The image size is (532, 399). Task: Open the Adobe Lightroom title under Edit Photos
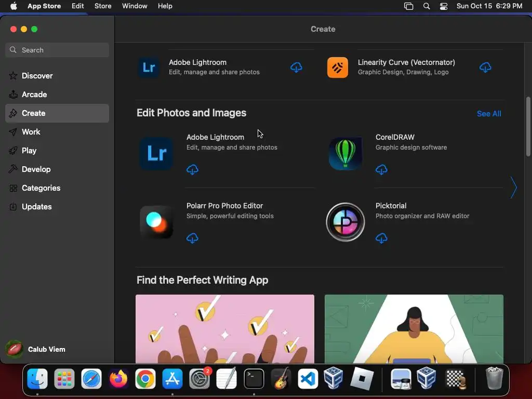click(x=215, y=137)
